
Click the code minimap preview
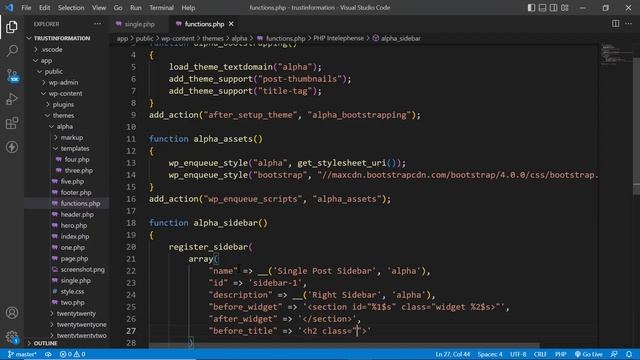[x=615, y=54]
